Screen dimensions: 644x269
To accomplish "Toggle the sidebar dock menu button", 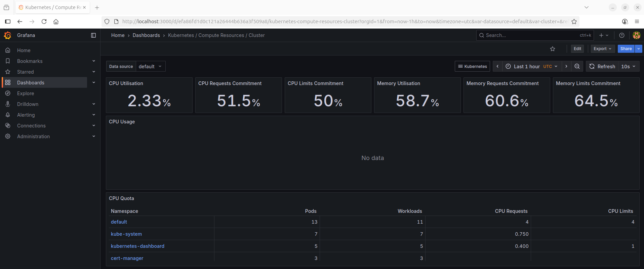I will pos(93,35).
